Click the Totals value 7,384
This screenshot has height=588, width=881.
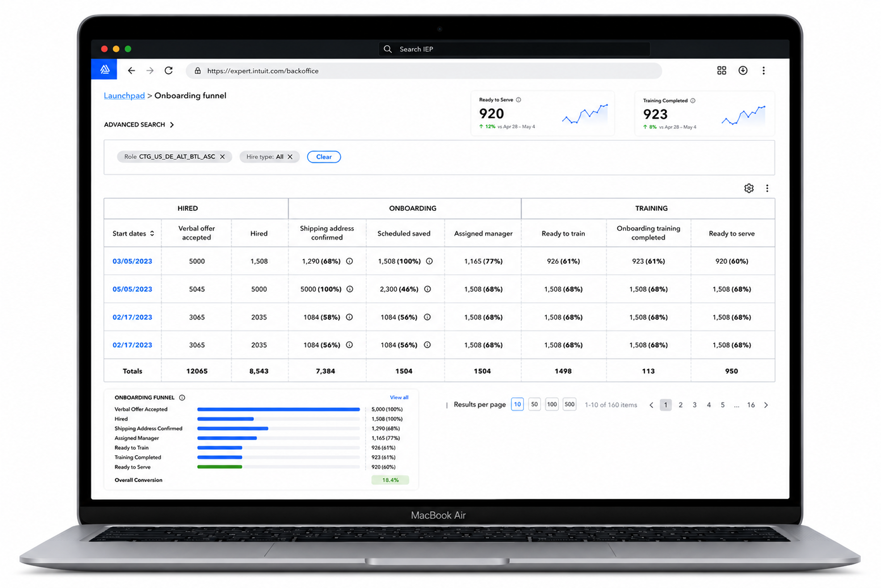point(325,371)
